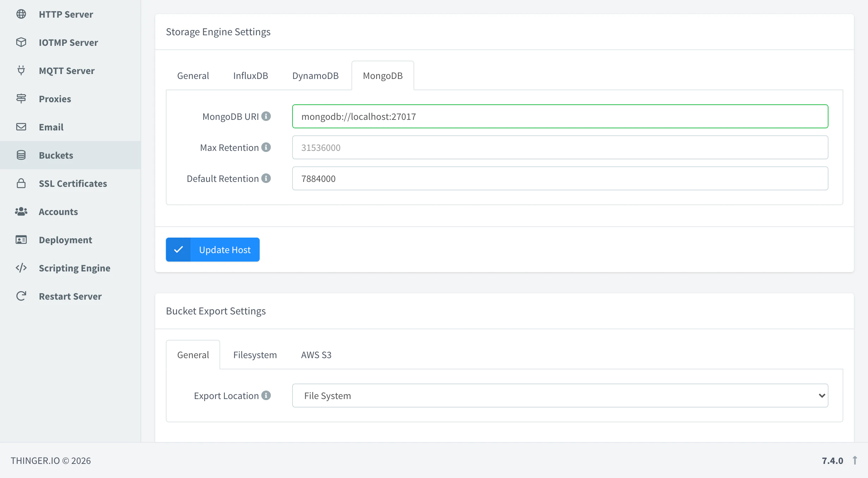Image resolution: width=868 pixels, height=478 pixels.
Task: Show info for Default Retention
Action: [266, 178]
